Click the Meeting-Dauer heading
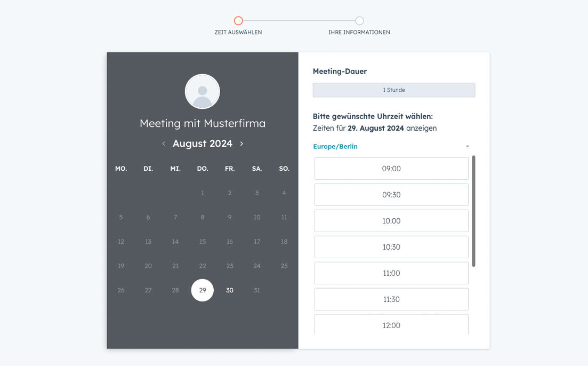Screen dimensions: 588x366 340,71
